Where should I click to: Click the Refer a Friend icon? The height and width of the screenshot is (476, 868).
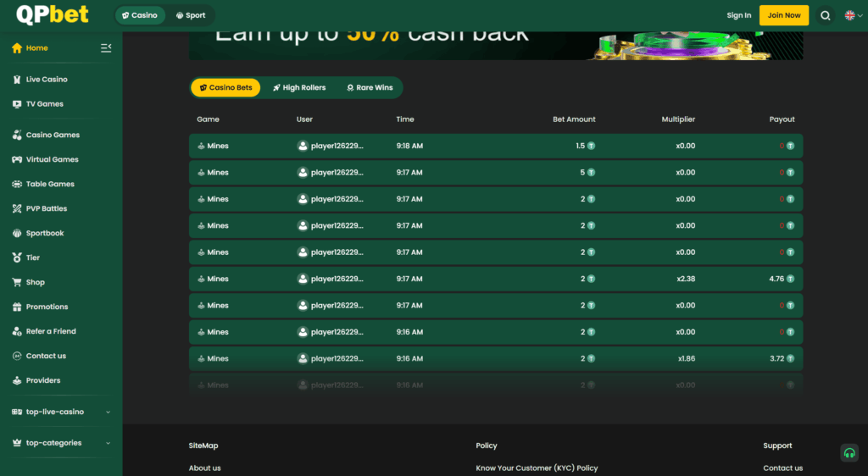17,331
